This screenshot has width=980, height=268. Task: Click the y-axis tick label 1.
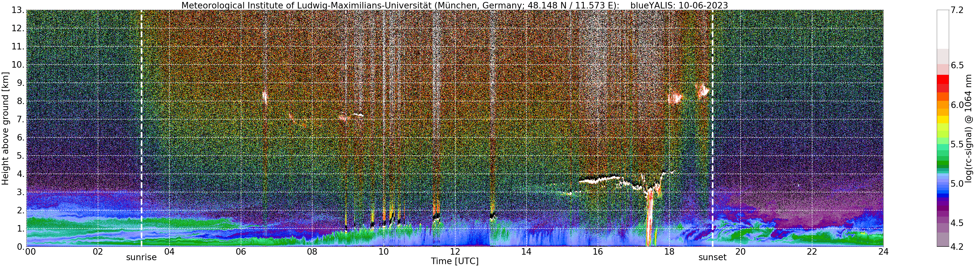tap(20, 229)
